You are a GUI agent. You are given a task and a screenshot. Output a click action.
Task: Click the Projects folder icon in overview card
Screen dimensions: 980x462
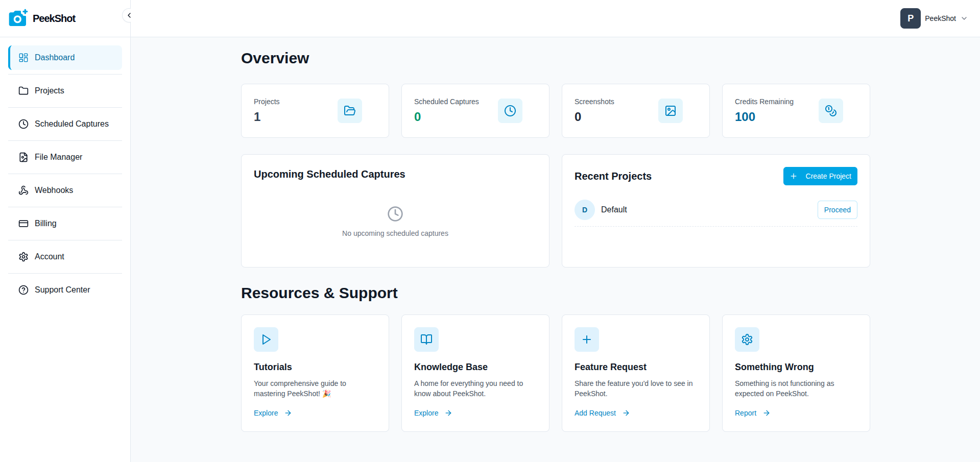[349, 111]
